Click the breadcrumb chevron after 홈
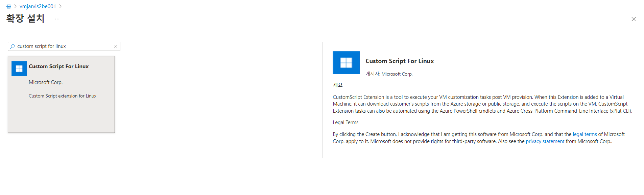Viewport: 644px width, 195px height. coord(16,6)
